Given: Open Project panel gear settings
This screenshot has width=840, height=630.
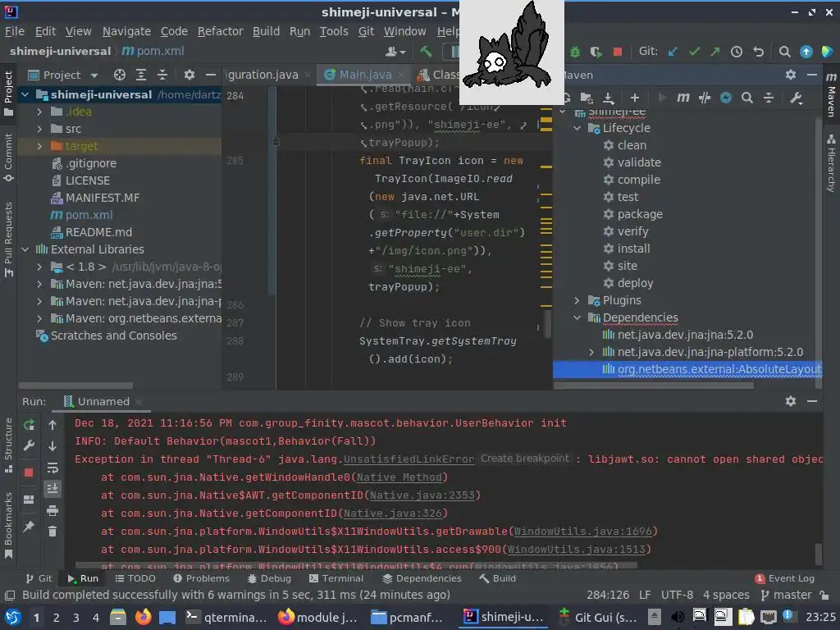Looking at the screenshot, I should tap(189, 75).
